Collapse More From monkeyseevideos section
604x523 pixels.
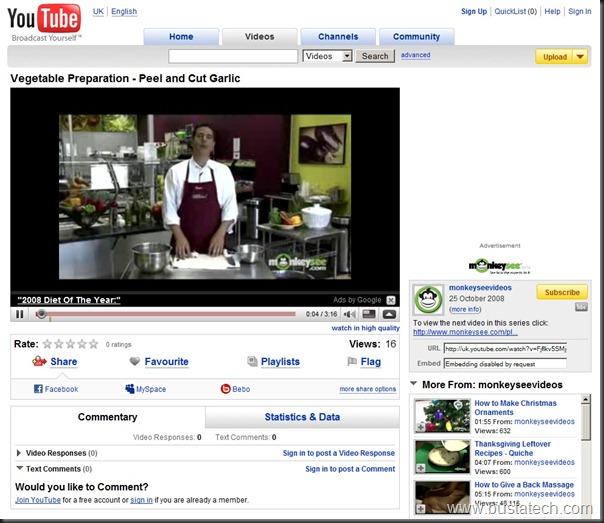click(413, 384)
